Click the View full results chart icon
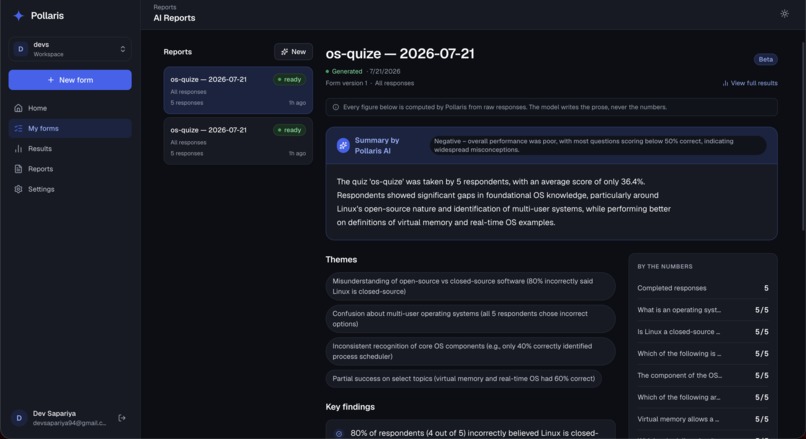806x439 pixels. (725, 83)
